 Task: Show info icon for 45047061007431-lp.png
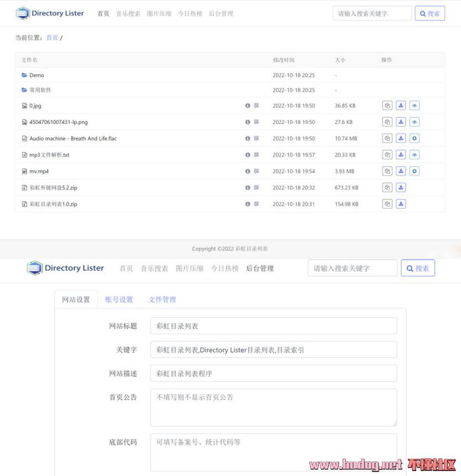pyautogui.click(x=247, y=122)
